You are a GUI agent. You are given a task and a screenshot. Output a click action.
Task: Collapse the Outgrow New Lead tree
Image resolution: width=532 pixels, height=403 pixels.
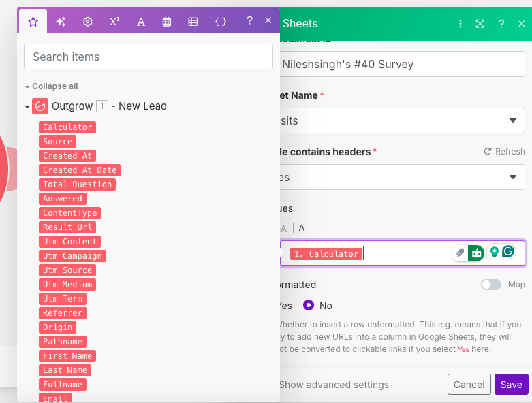27,107
